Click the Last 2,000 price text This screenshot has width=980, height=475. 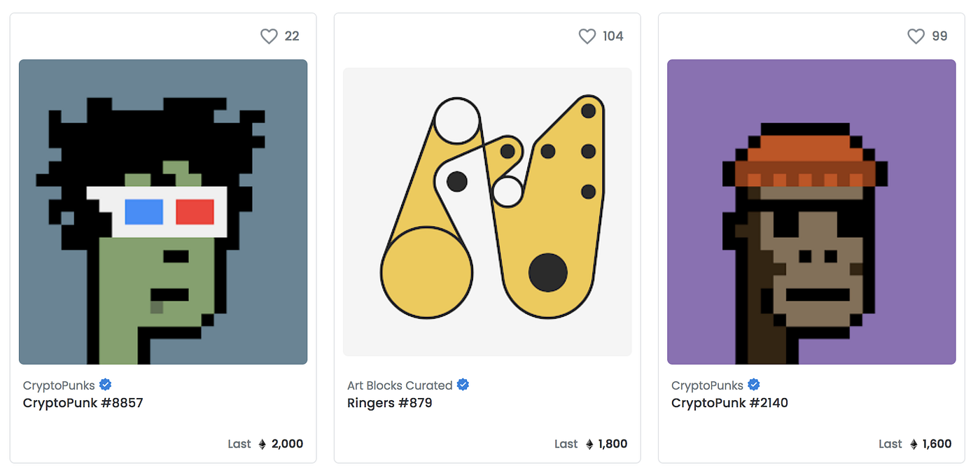pos(287,444)
